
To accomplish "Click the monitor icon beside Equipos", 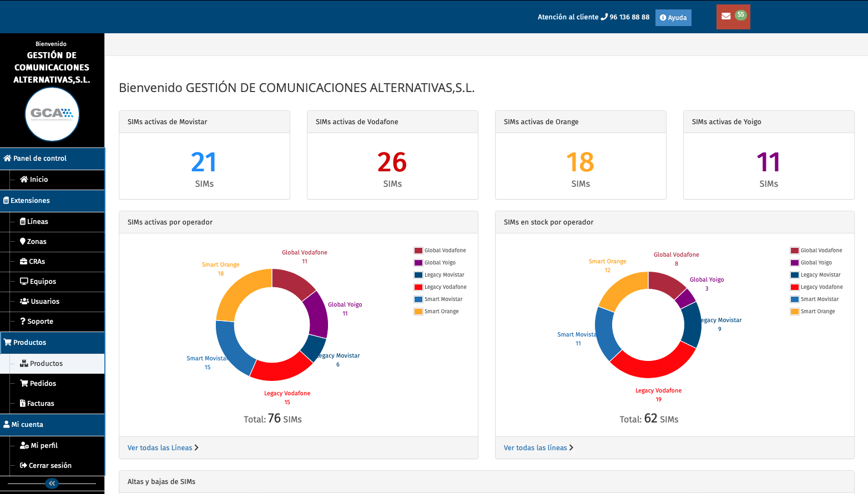I will click(x=24, y=281).
